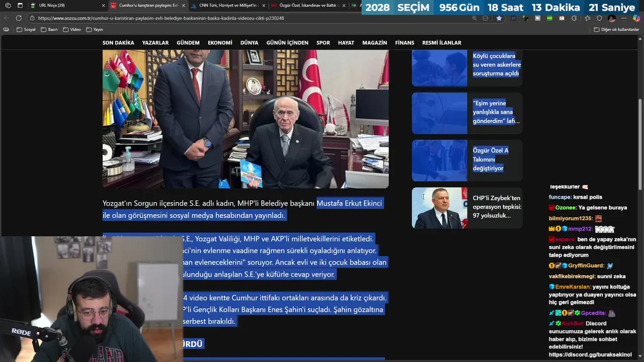Image resolution: width=644 pixels, height=362 pixels.
Task: Open DÜNYA menu item
Action: pos(249,43)
